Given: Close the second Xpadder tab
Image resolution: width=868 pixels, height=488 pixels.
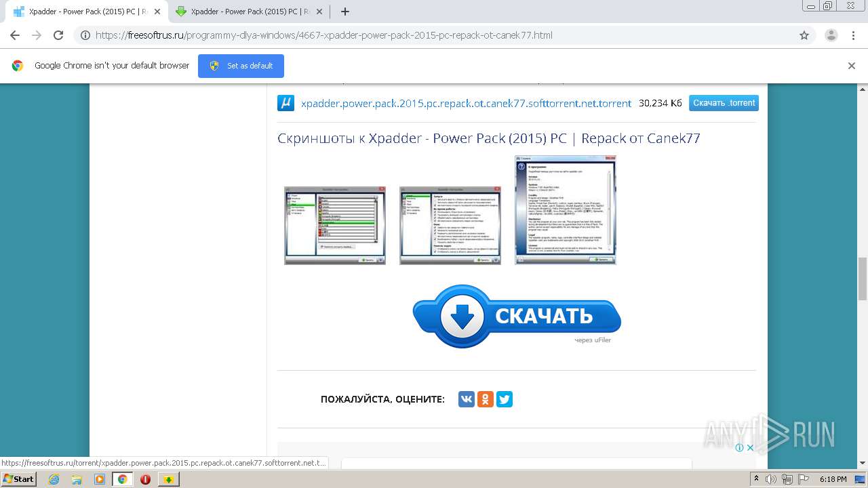Looking at the screenshot, I should 319,12.
